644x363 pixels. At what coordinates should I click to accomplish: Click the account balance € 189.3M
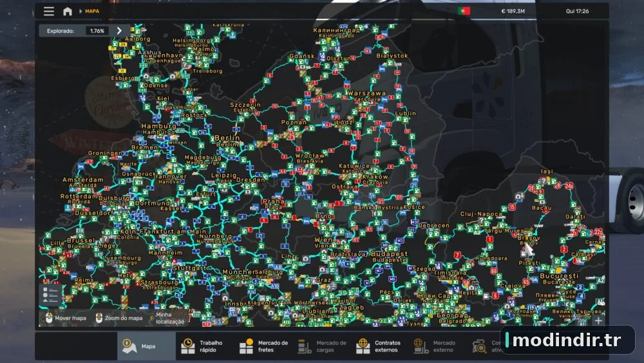tap(513, 11)
